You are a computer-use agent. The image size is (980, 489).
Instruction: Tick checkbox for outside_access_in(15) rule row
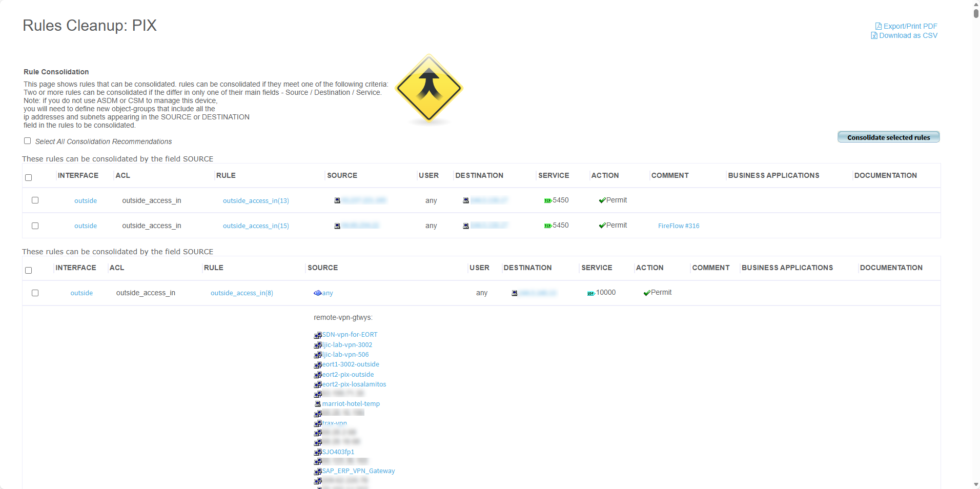click(35, 226)
